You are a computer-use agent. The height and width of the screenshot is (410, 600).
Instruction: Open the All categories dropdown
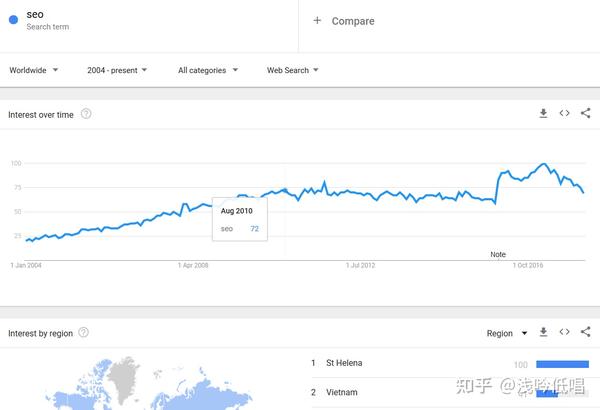point(208,70)
